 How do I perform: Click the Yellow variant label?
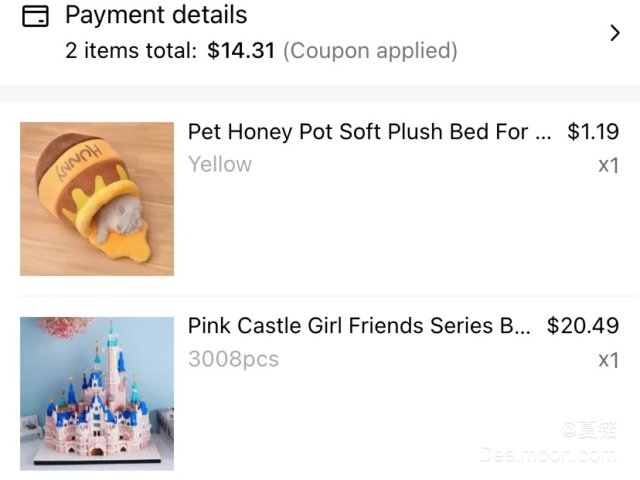pos(220,164)
